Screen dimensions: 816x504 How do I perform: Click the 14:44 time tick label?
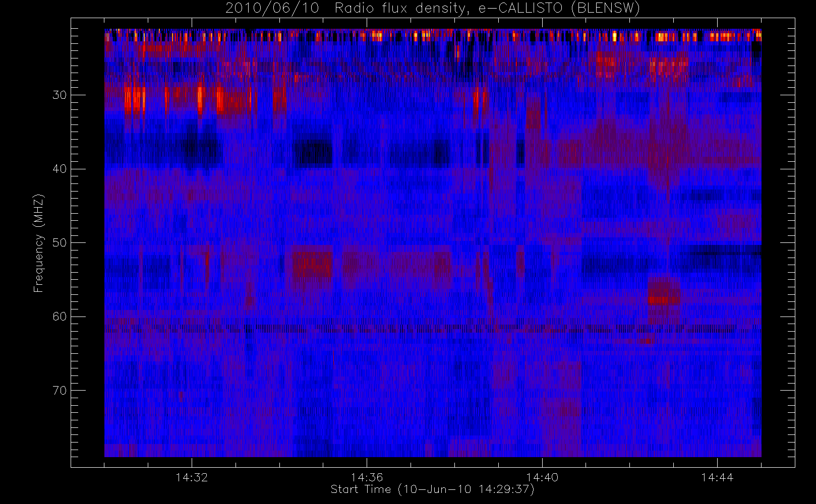717,477
